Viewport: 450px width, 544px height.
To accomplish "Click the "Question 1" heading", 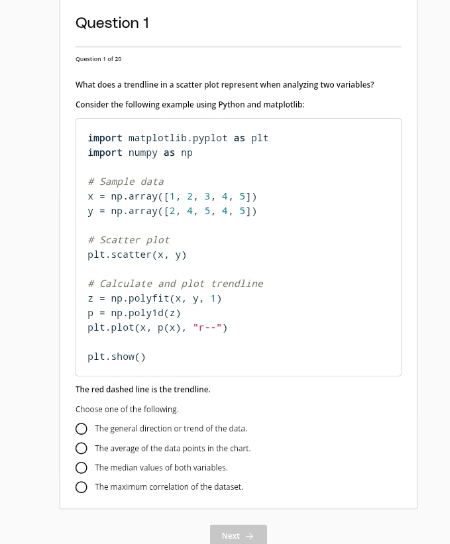I will (112, 23).
